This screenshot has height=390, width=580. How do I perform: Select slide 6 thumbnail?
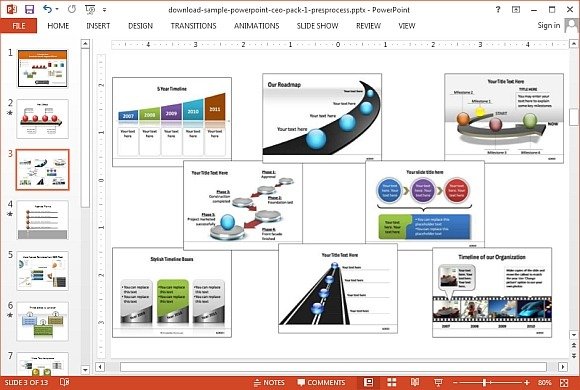click(43, 322)
